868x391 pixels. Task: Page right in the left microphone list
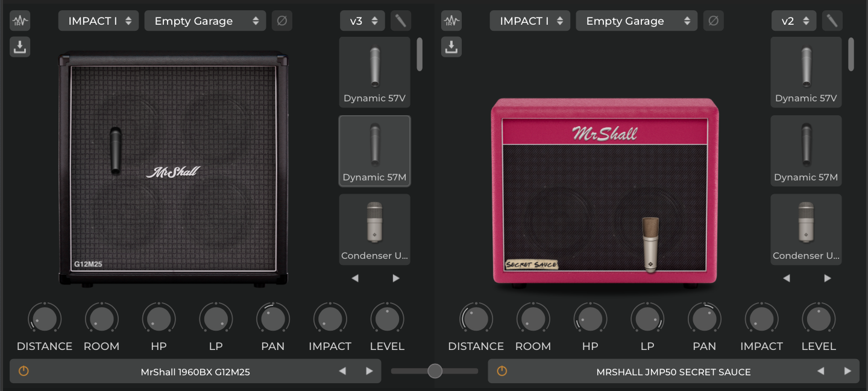[x=395, y=278]
